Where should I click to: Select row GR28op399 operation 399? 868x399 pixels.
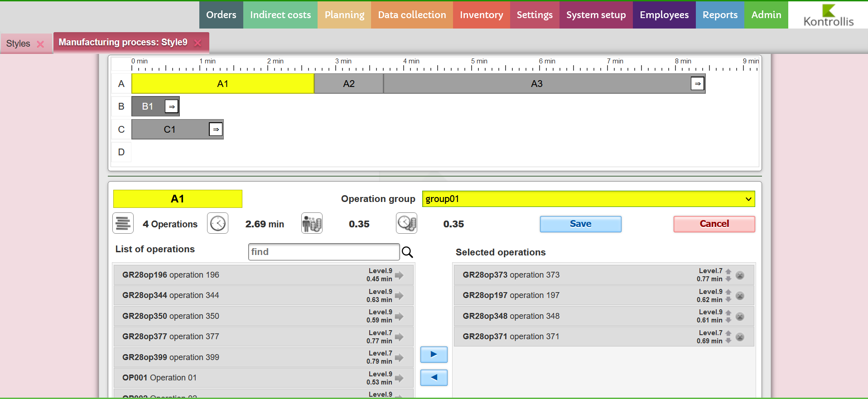pos(263,357)
